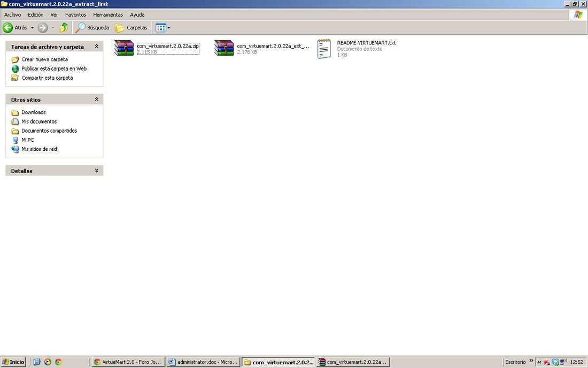Launch Internet Explorer from quick launch
588x368 pixels.
click(37, 362)
